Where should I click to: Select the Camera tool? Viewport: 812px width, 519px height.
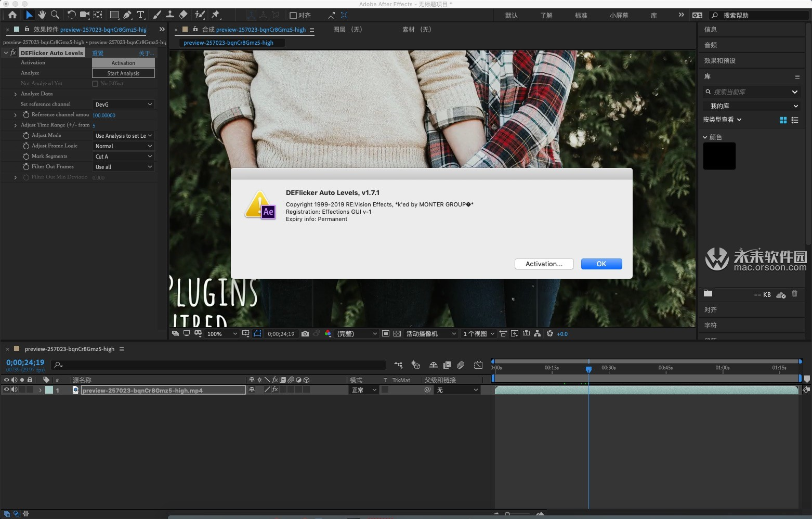coord(85,15)
